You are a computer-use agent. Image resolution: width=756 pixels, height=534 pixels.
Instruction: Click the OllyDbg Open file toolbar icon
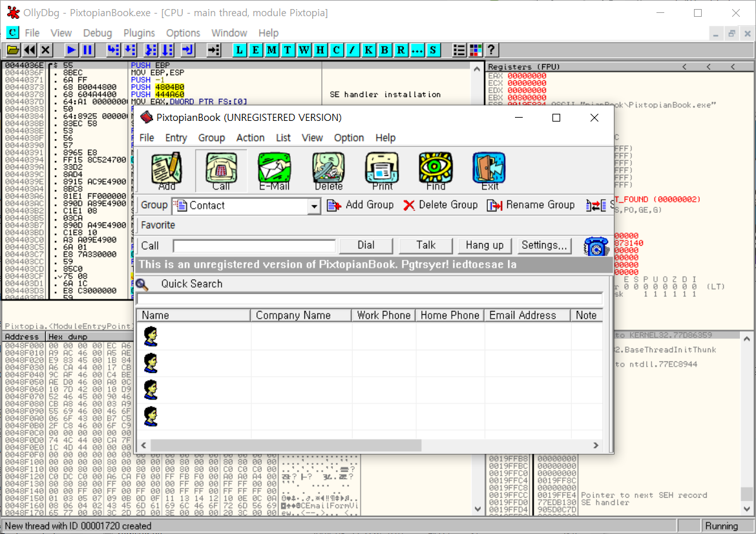pyautogui.click(x=13, y=50)
